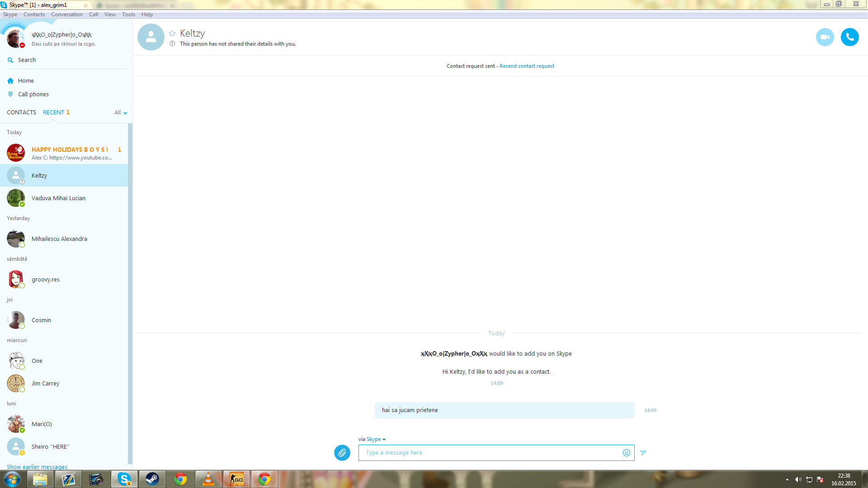
Task: Switch to the CONTACTS tab
Action: pyautogui.click(x=21, y=113)
